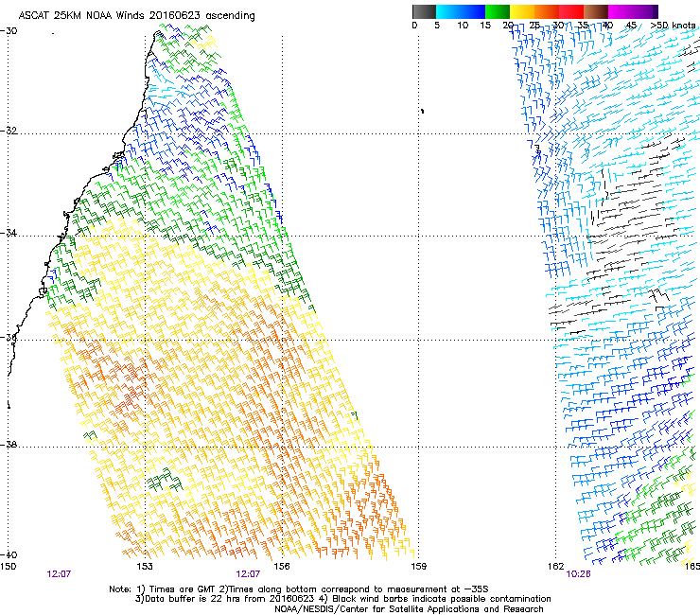Click the blue 10-15 knots legend swatch
This screenshot has height=615, width=700.
point(473,11)
